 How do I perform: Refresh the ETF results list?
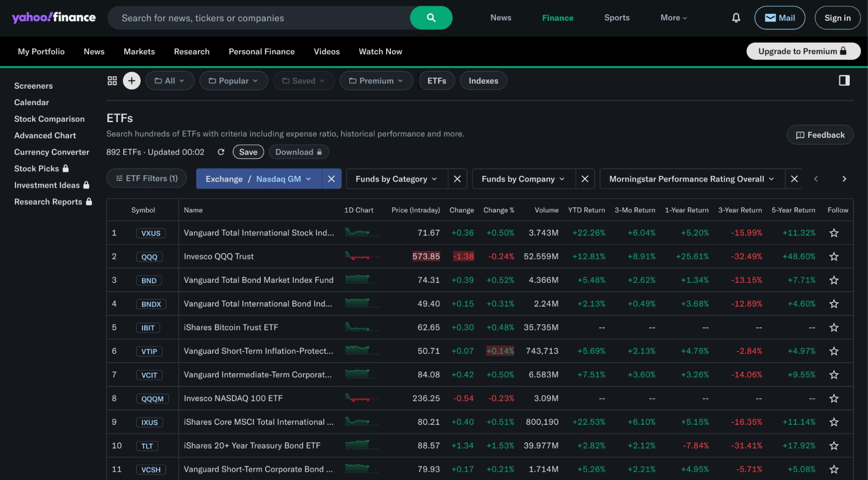point(221,152)
